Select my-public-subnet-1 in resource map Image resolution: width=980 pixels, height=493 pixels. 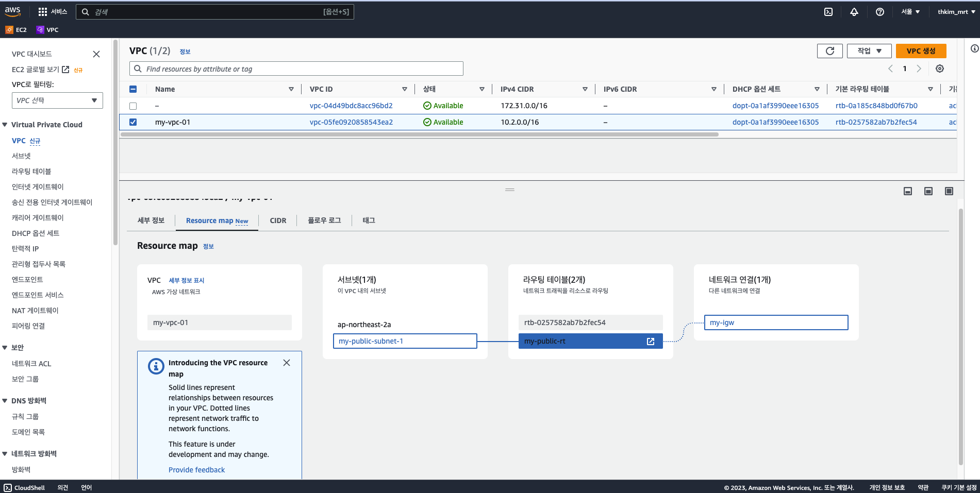[405, 341]
